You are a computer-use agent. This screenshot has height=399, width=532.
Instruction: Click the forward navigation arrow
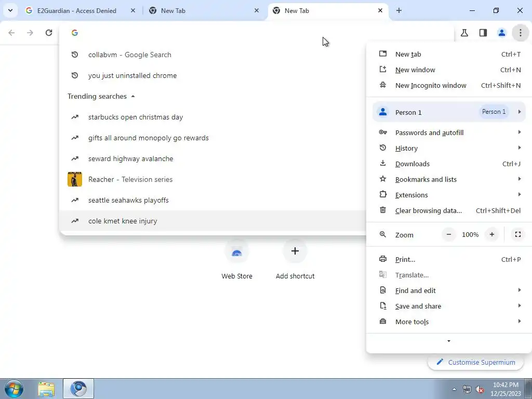[x=30, y=33]
